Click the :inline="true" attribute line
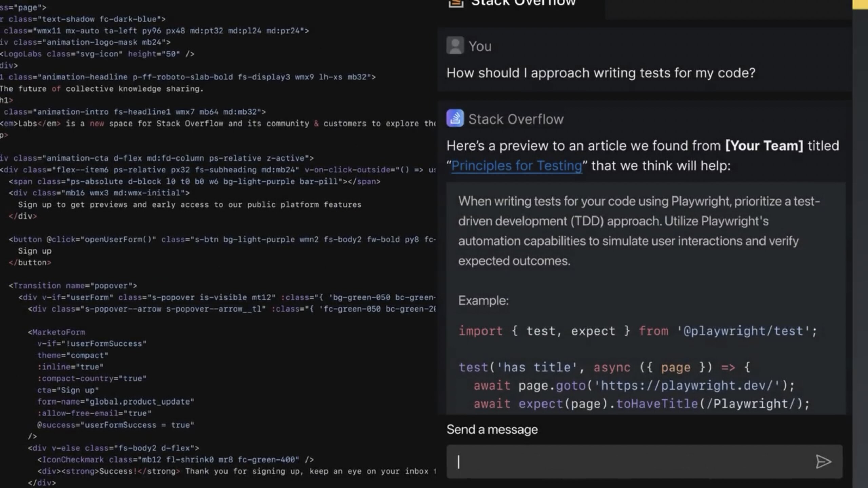Screen dimensions: 868x488 (71, 367)
